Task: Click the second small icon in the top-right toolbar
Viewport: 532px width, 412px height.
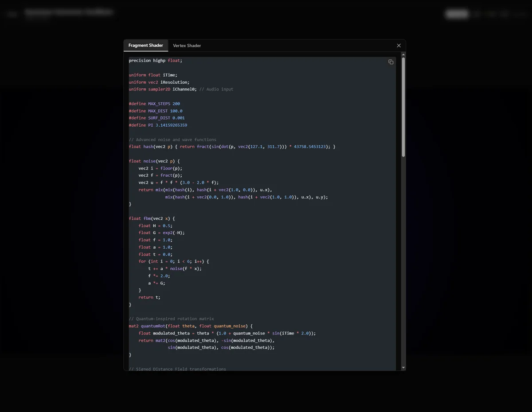Action: coord(491,14)
